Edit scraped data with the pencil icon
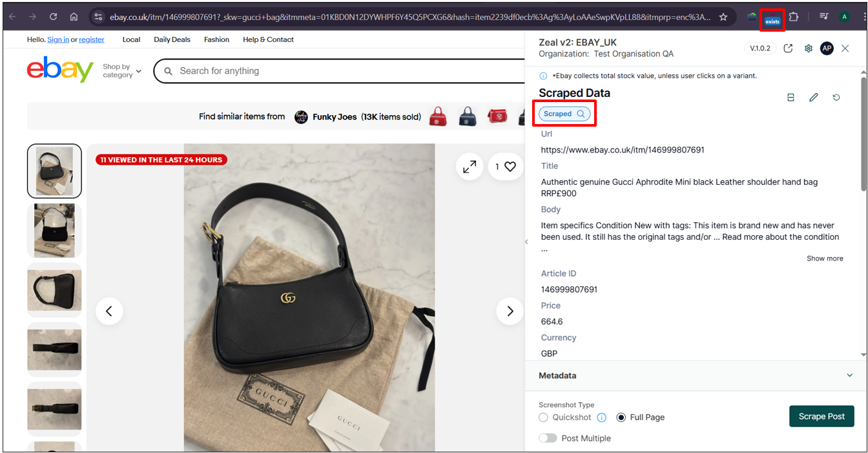The width and height of the screenshot is (868, 453). tap(813, 98)
